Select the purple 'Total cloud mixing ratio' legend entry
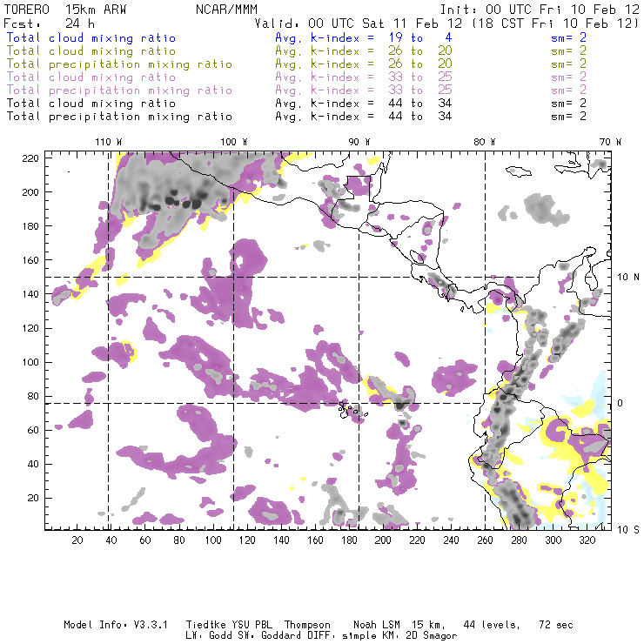This screenshot has height=644, width=644. [x=91, y=77]
